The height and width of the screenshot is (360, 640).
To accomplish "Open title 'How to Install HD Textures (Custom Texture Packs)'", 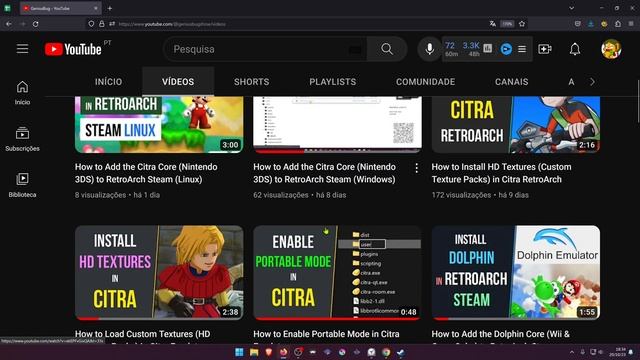I will pyautogui.click(x=502, y=173).
